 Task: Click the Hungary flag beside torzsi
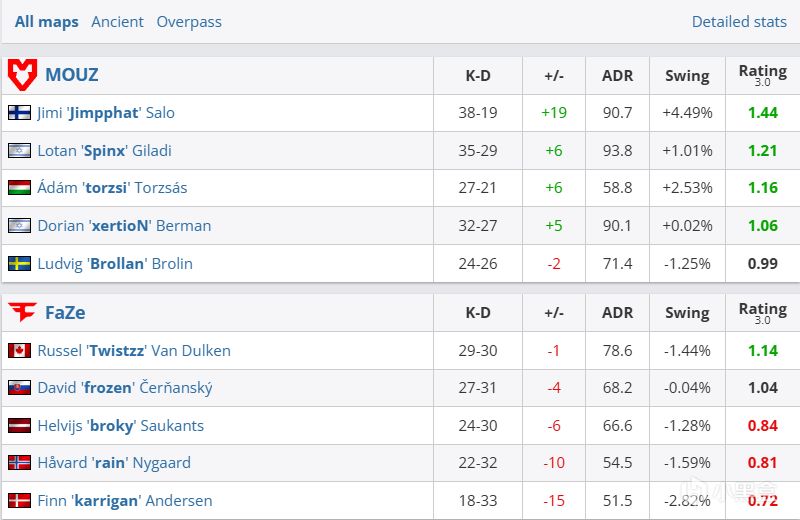point(19,188)
